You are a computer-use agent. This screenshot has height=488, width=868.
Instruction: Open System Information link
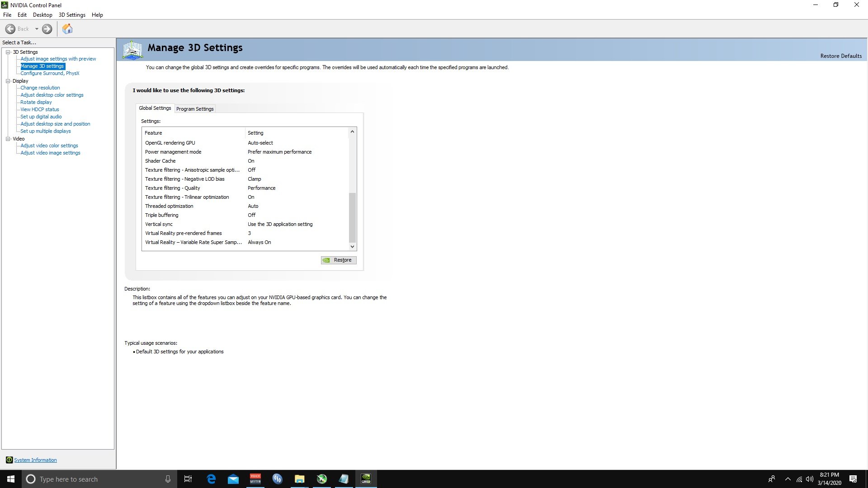tap(35, 460)
